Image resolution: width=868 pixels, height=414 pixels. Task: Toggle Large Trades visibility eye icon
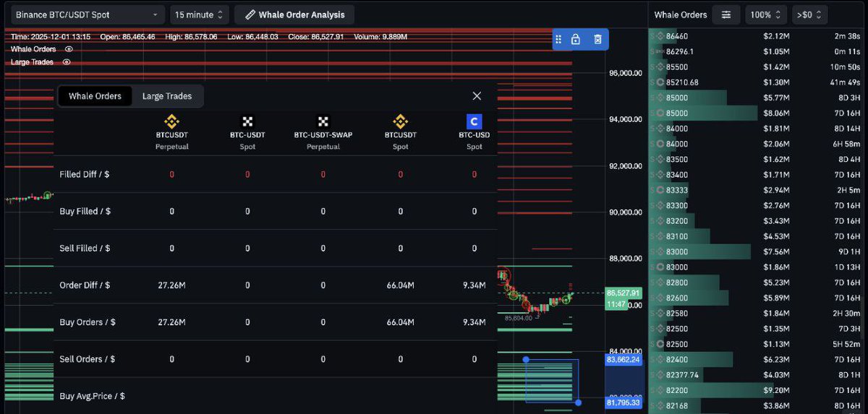click(67, 62)
